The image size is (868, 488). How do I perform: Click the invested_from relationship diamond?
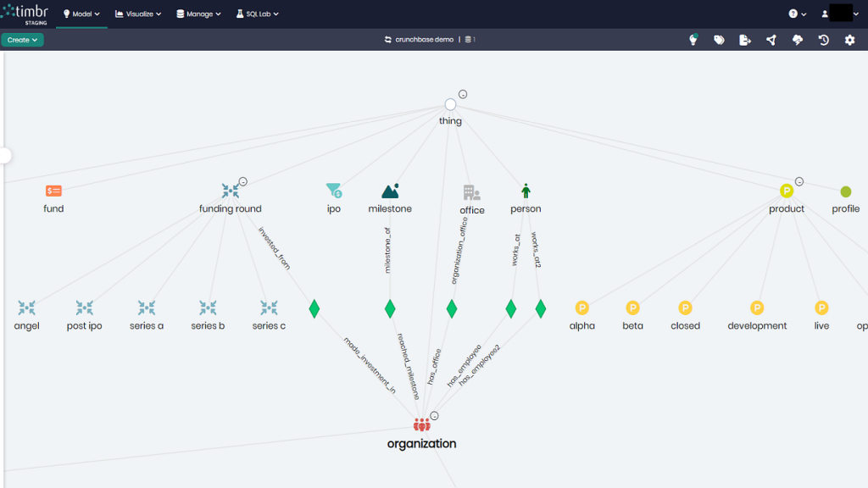tap(314, 308)
